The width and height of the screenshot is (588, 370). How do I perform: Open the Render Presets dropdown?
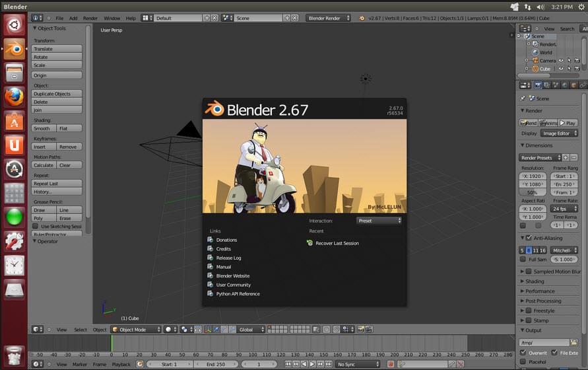pos(540,158)
